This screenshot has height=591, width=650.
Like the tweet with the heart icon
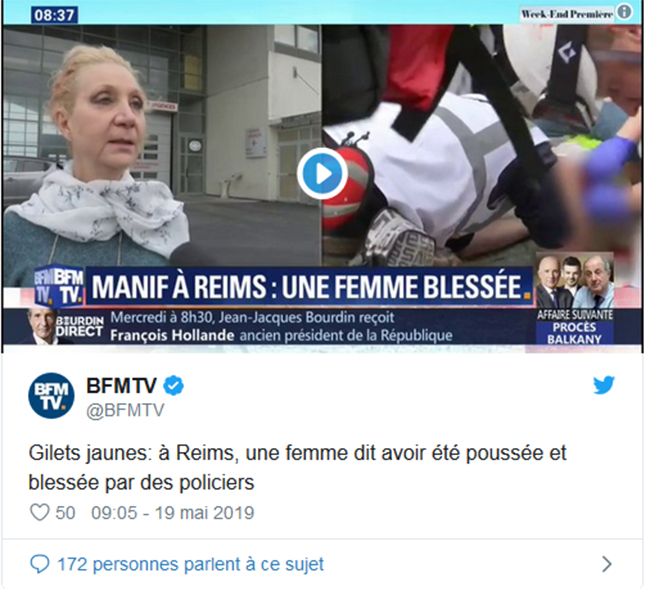pyautogui.click(x=40, y=514)
